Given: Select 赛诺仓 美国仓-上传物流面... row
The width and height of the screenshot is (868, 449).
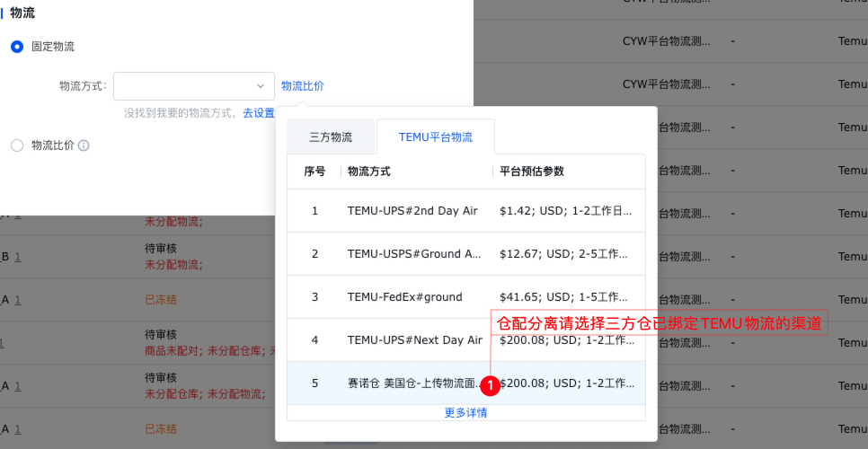Looking at the screenshot, I should 466,383.
